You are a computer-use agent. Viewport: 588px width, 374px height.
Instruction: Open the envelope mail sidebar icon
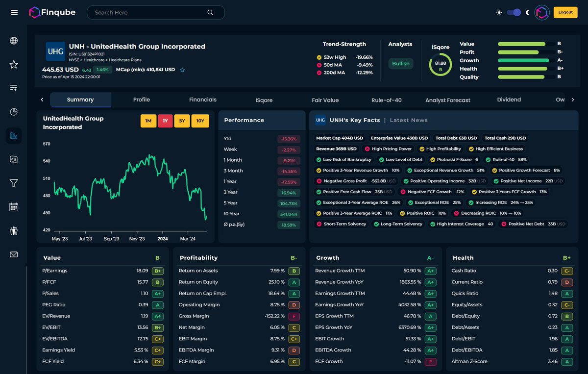[x=14, y=254]
